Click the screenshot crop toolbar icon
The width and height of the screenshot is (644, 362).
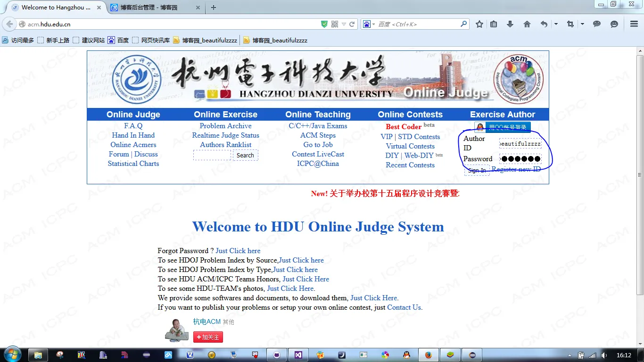coord(570,24)
